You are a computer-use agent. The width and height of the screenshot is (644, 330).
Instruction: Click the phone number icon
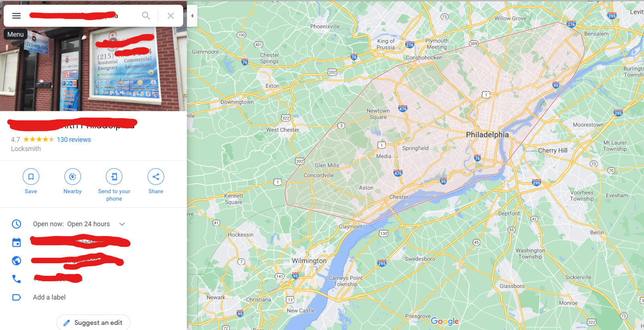pos(17,279)
